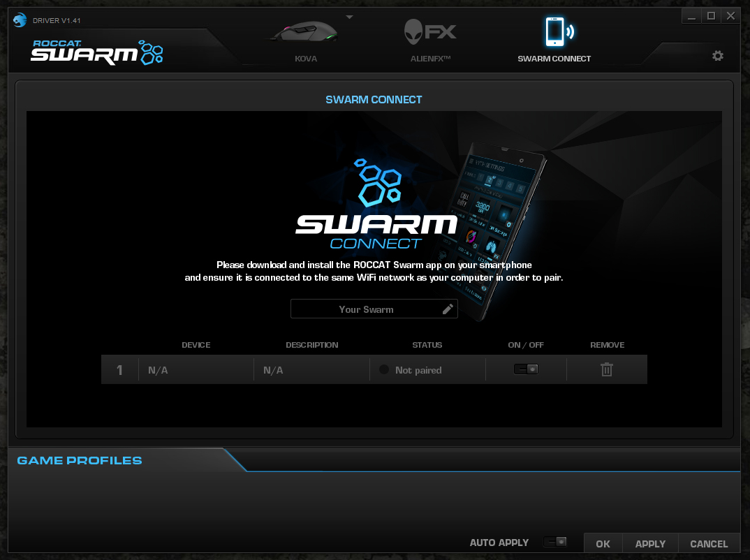
Task: Click the pencil edit icon for Your Swarm
Action: pos(448,309)
